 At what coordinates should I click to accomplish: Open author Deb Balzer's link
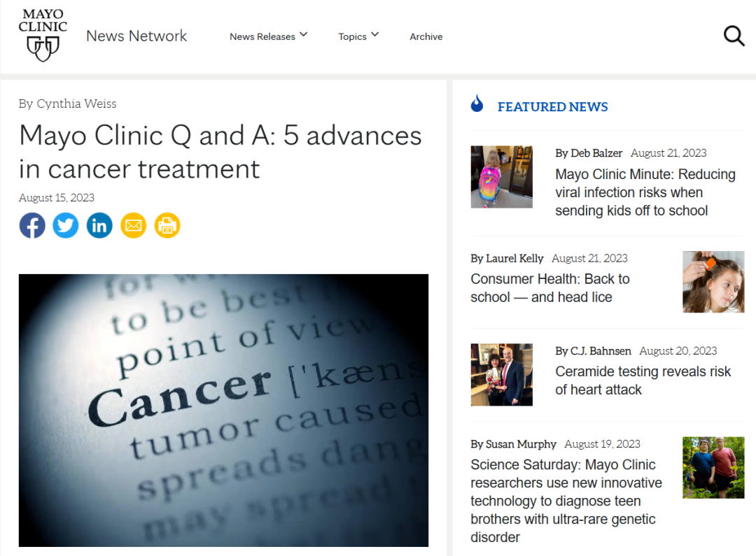pyautogui.click(x=596, y=153)
